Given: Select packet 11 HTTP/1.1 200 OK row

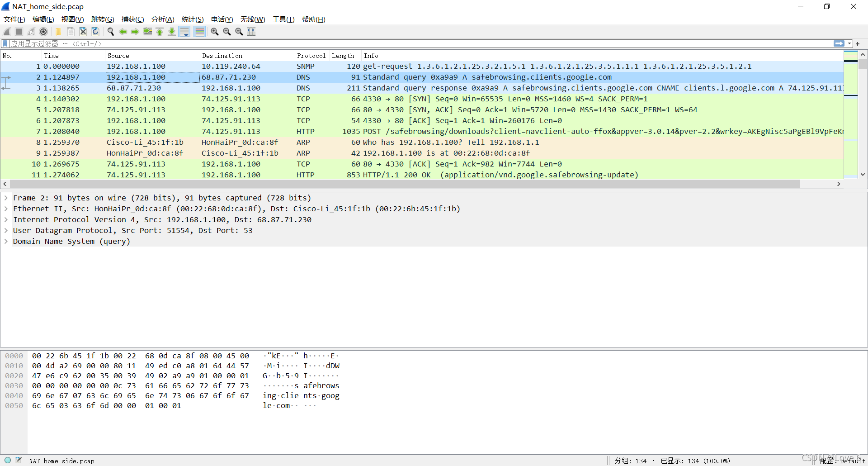Looking at the screenshot, I should coord(422,175).
